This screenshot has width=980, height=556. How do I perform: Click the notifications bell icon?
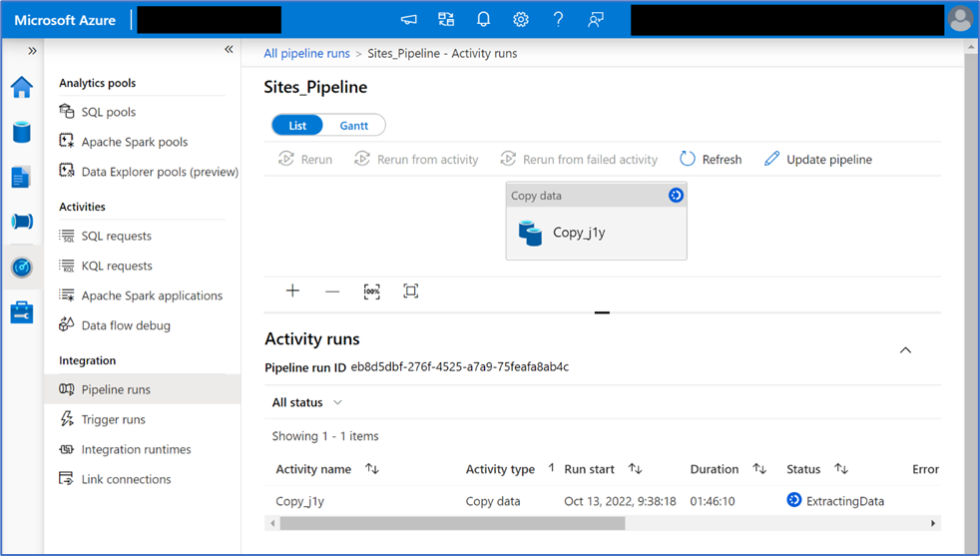tap(483, 19)
